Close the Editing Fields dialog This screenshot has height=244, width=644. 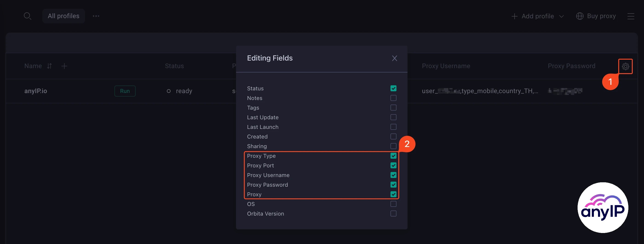click(394, 58)
